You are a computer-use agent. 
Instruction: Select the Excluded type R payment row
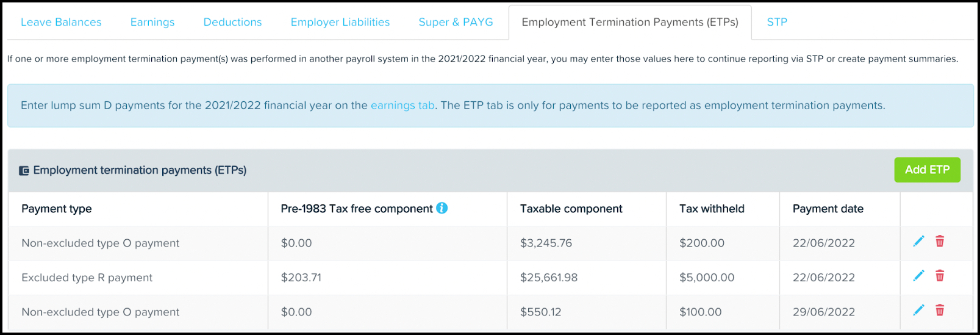490,278
